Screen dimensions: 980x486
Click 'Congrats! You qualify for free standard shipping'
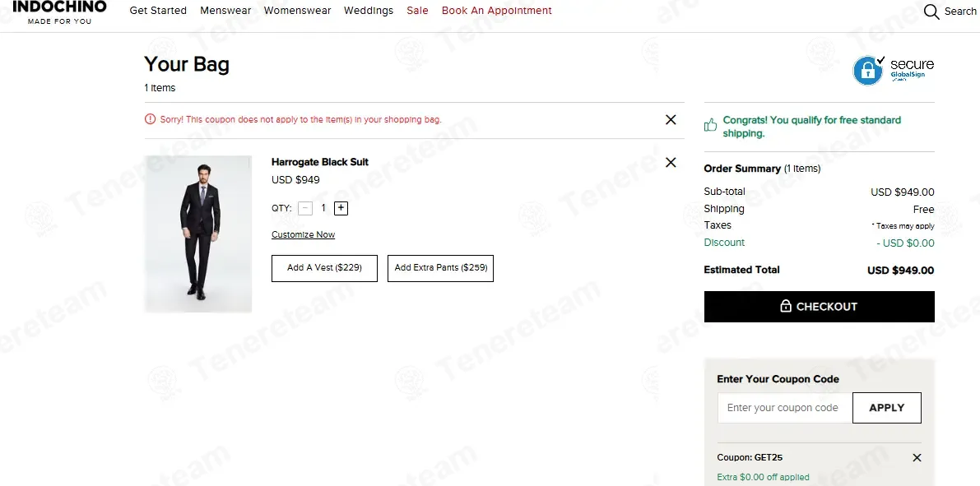click(x=812, y=126)
